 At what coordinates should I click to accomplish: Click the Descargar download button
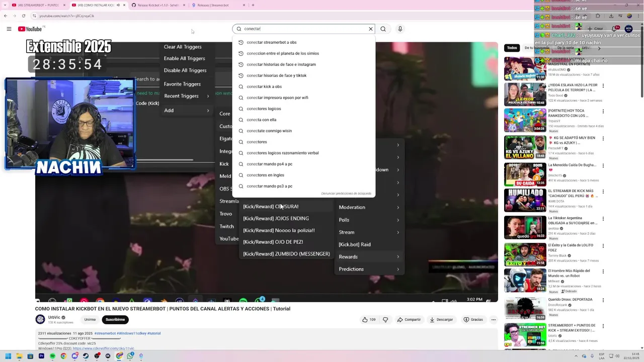[441, 320]
